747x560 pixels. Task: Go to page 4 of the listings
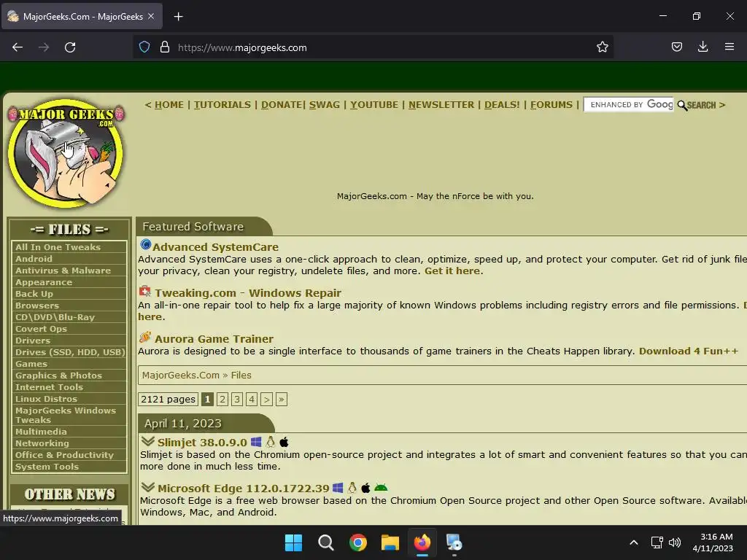pyautogui.click(x=252, y=399)
